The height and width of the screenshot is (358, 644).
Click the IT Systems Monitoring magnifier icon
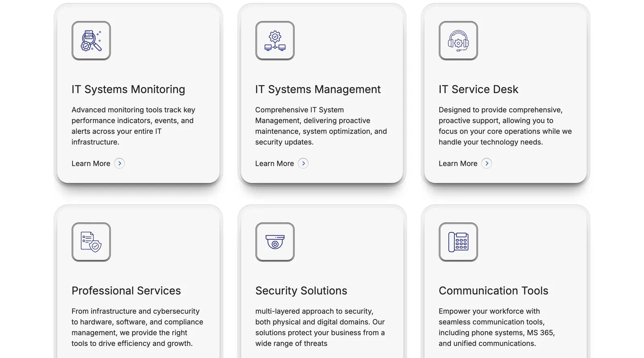[91, 41]
